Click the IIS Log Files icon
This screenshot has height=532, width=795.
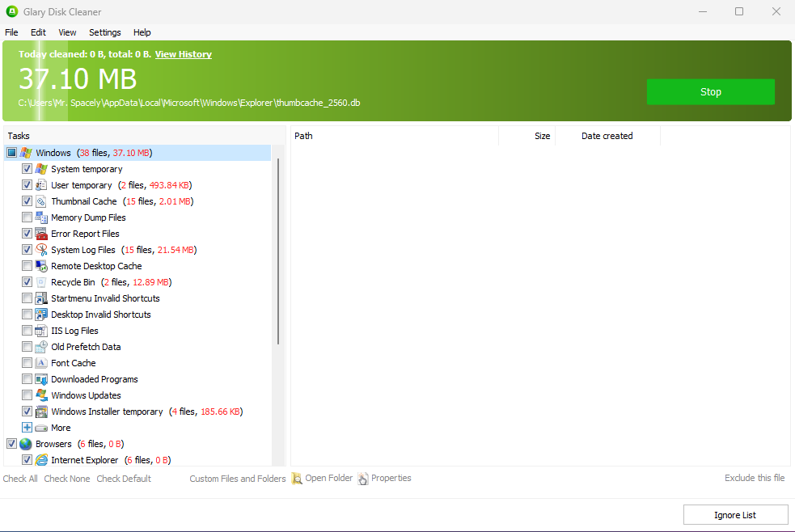41,331
